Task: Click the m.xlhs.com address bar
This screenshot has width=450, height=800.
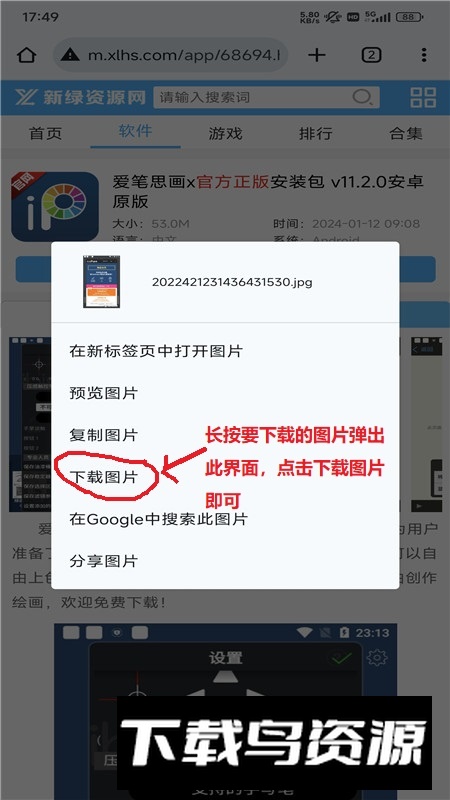Action: [170, 55]
